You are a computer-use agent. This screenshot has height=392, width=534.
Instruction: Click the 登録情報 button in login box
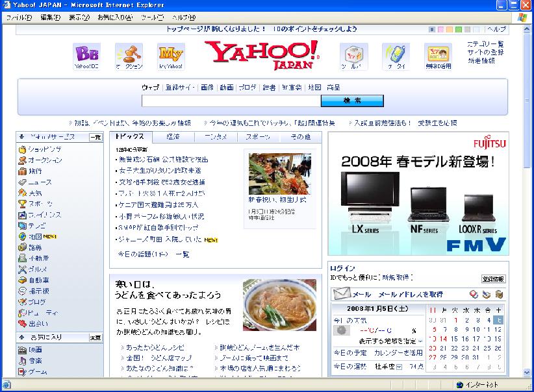[x=494, y=279]
